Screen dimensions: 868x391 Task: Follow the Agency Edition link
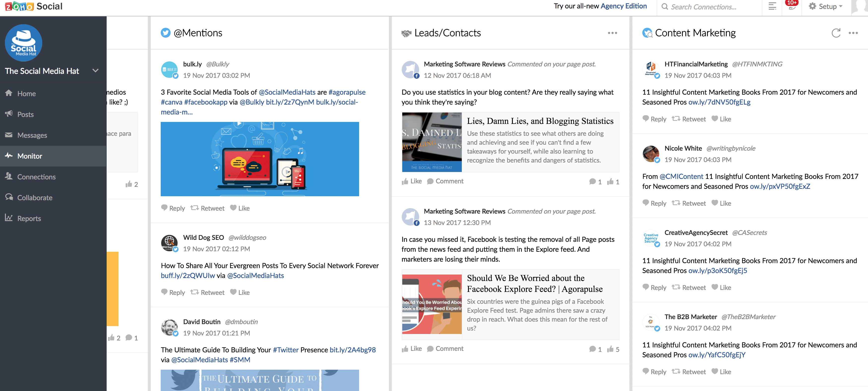pos(623,6)
